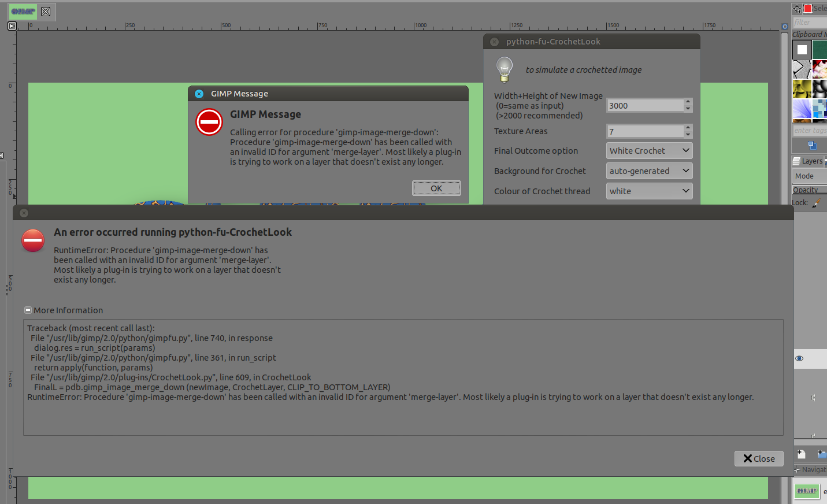Click the layer Opacity slider

[x=810, y=190]
